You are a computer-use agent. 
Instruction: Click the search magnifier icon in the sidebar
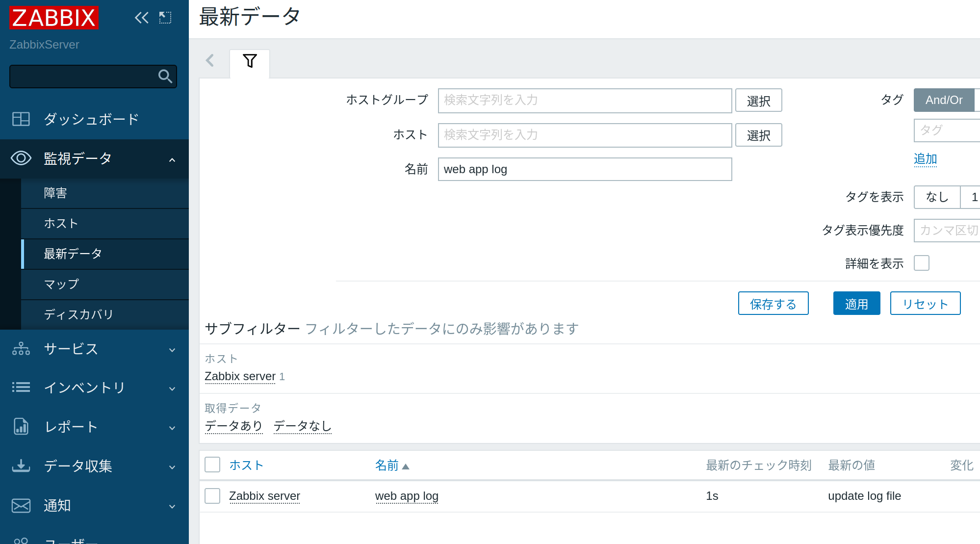click(x=165, y=77)
